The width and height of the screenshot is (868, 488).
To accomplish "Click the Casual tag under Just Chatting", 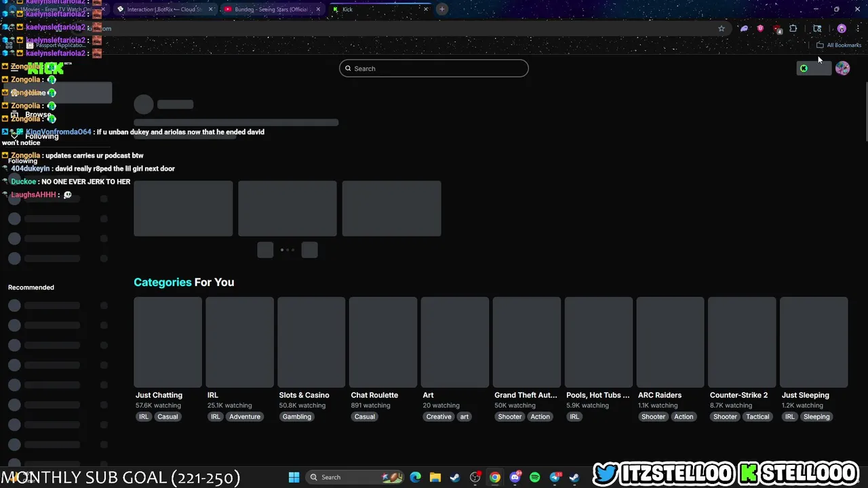I will pyautogui.click(x=167, y=417).
